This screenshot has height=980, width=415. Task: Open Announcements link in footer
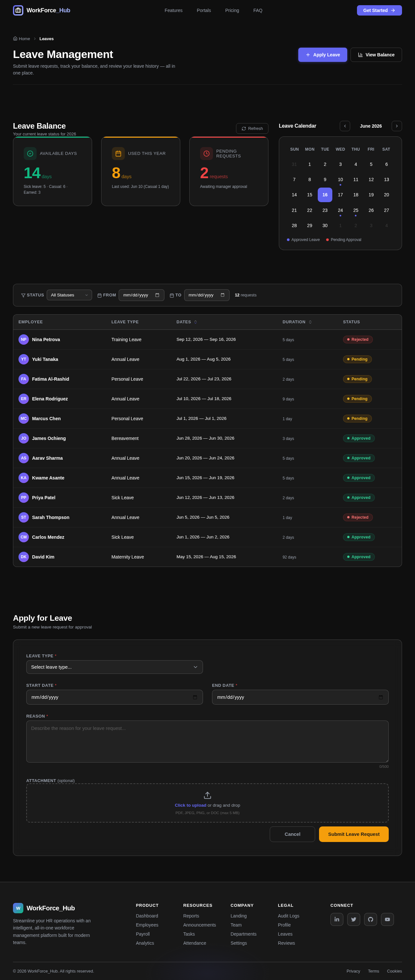[x=199, y=925]
